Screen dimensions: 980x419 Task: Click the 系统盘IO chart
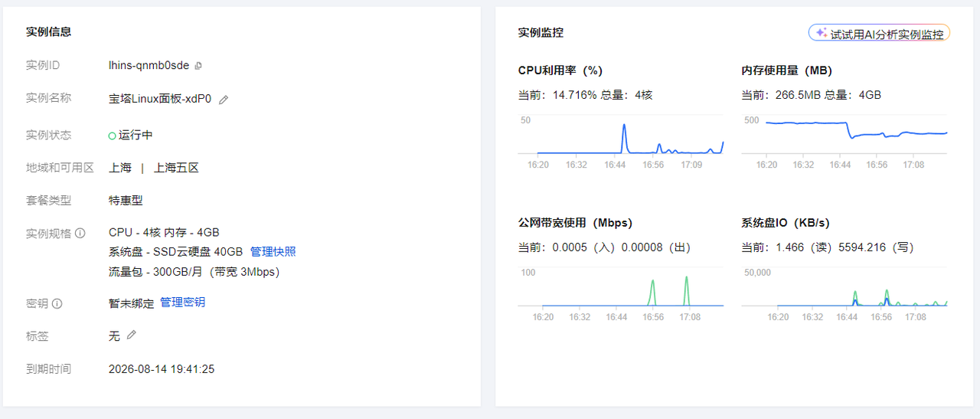click(x=844, y=289)
